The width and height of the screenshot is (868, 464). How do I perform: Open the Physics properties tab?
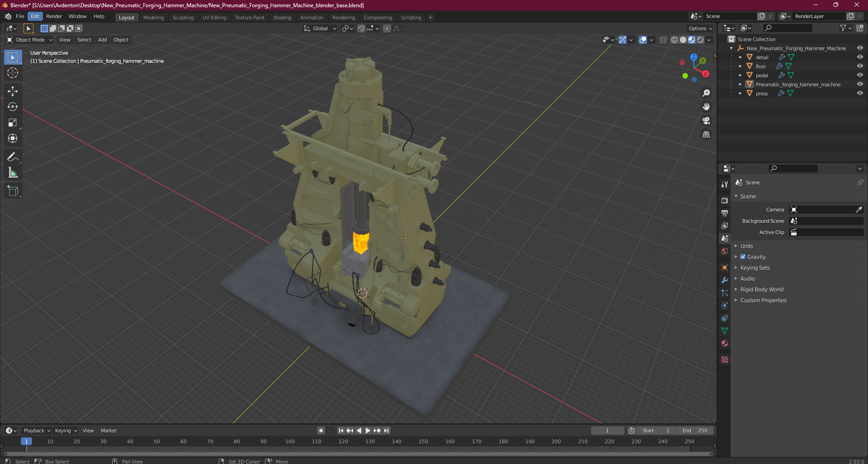point(725,305)
